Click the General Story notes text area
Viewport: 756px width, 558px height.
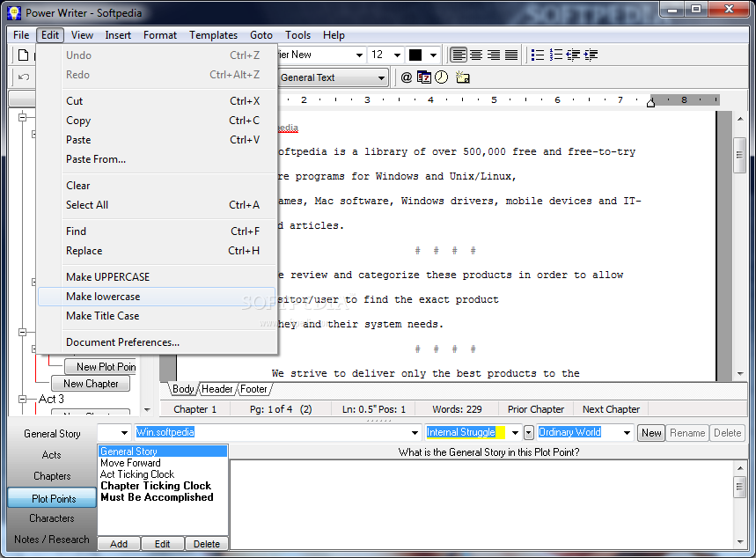pos(481,504)
